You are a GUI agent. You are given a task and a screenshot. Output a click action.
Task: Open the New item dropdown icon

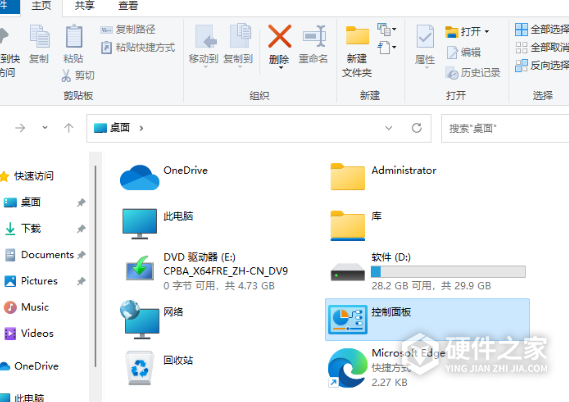386,29
